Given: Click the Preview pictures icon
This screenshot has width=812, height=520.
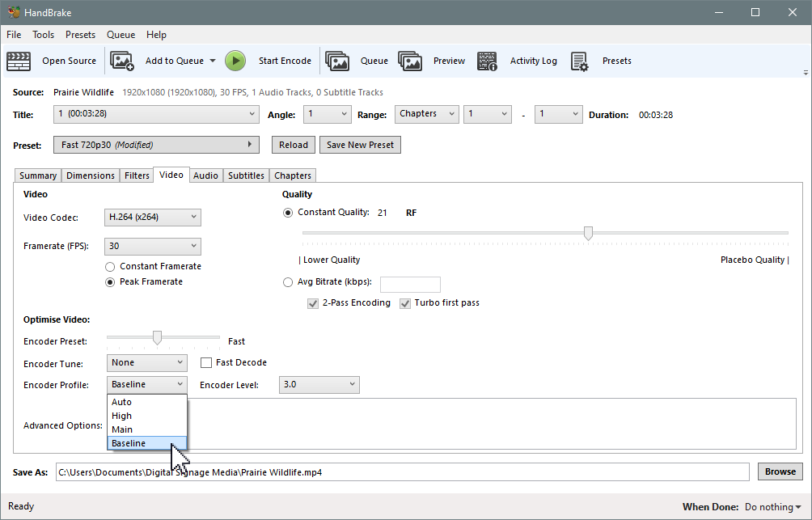Looking at the screenshot, I should [x=410, y=61].
